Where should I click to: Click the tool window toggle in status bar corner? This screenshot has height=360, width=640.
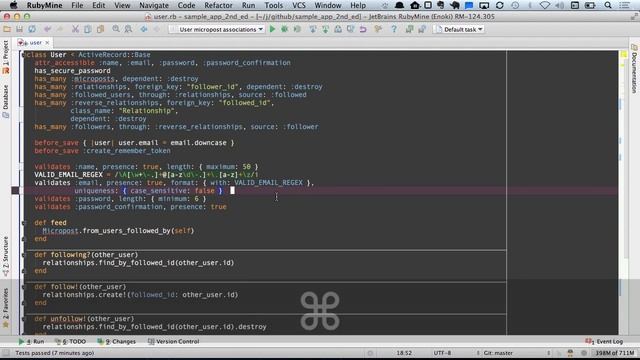(x=6, y=353)
